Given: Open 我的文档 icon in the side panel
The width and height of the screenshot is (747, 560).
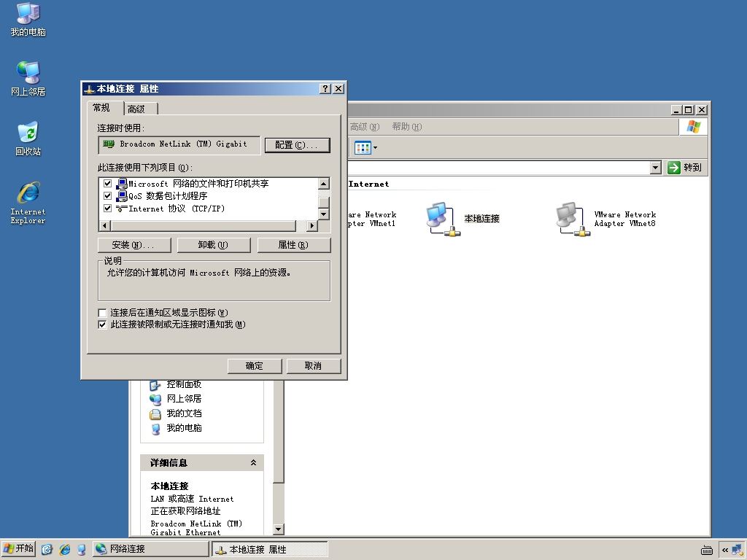Looking at the screenshot, I should [x=155, y=414].
